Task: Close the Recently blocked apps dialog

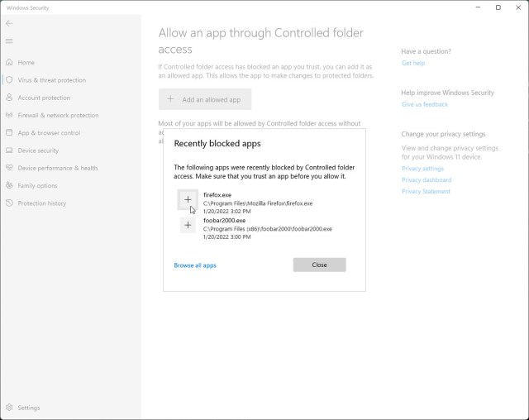Action: tap(320, 265)
